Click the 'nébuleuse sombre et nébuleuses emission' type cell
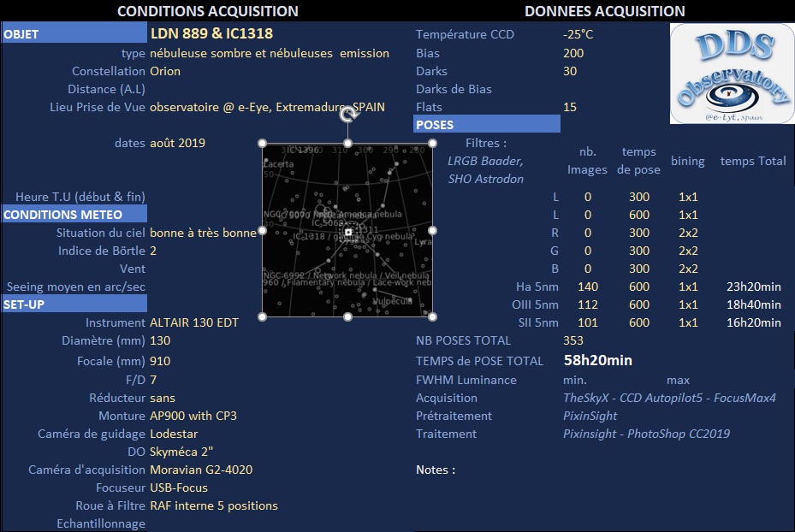Image resolution: width=795 pixels, height=532 pixels. point(270,53)
